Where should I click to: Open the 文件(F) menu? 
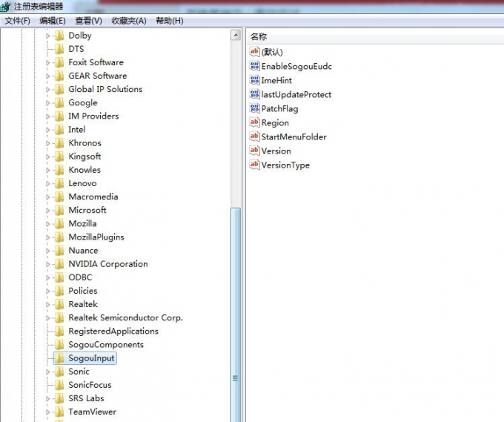[18, 21]
